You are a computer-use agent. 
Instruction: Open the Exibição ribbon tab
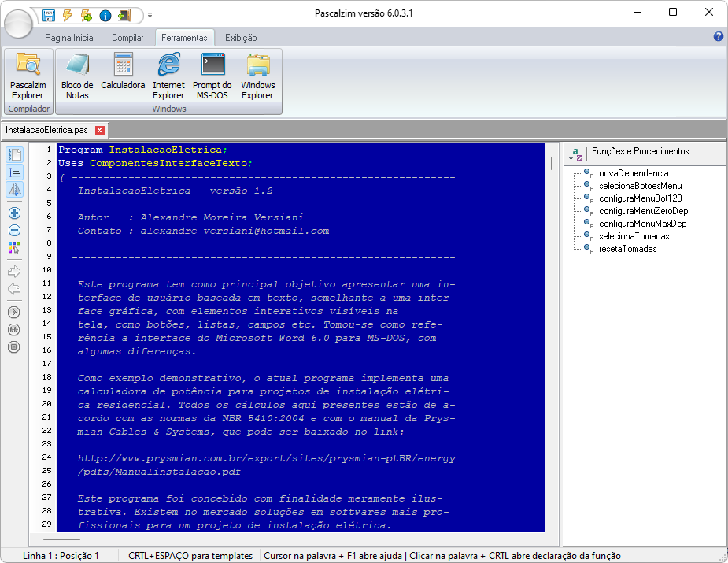coord(241,38)
